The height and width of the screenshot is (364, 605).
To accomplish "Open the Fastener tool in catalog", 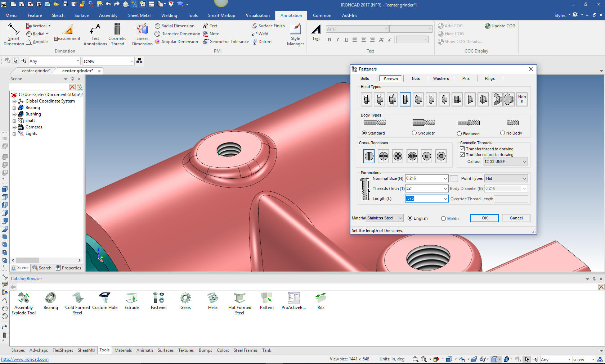I will [x=158, y=301].
